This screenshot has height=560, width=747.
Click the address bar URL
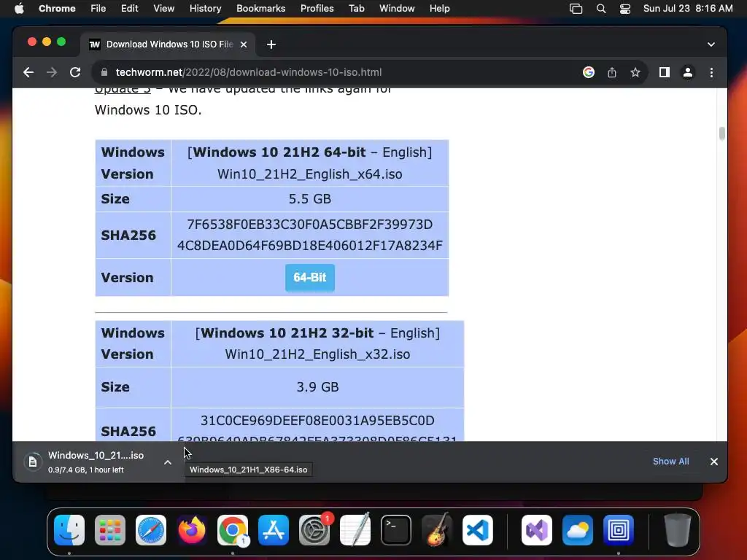(x=249, y=72)
